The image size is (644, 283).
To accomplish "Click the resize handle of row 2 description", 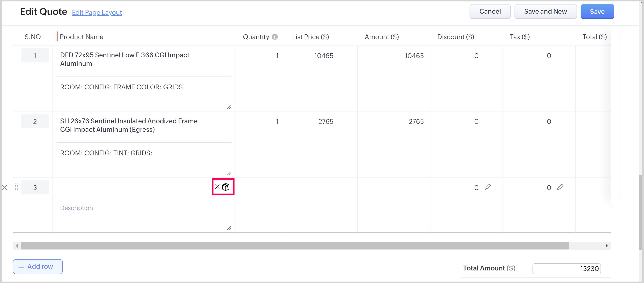I will coord(229,174).
